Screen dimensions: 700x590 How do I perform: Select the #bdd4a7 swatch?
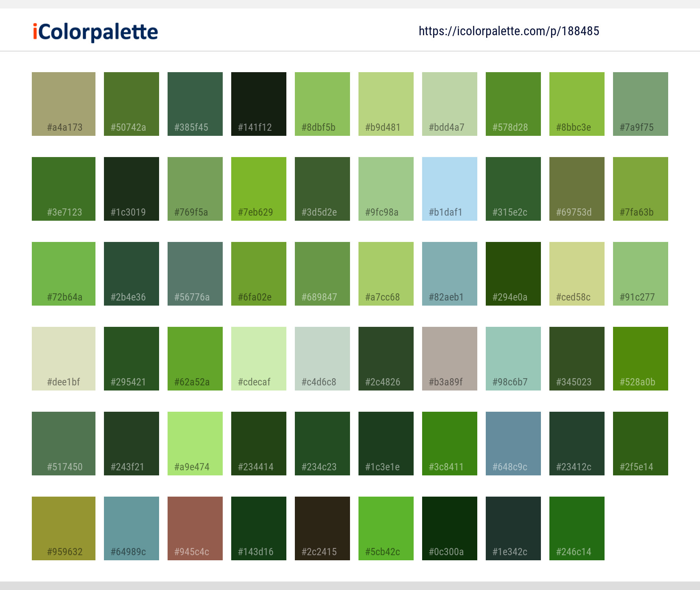click(x=450, y=104)
